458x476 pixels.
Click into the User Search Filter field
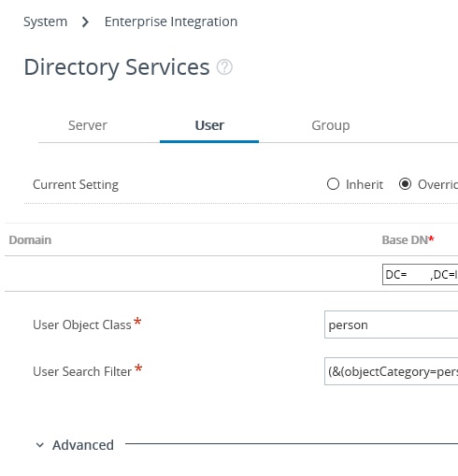[391, 371]
